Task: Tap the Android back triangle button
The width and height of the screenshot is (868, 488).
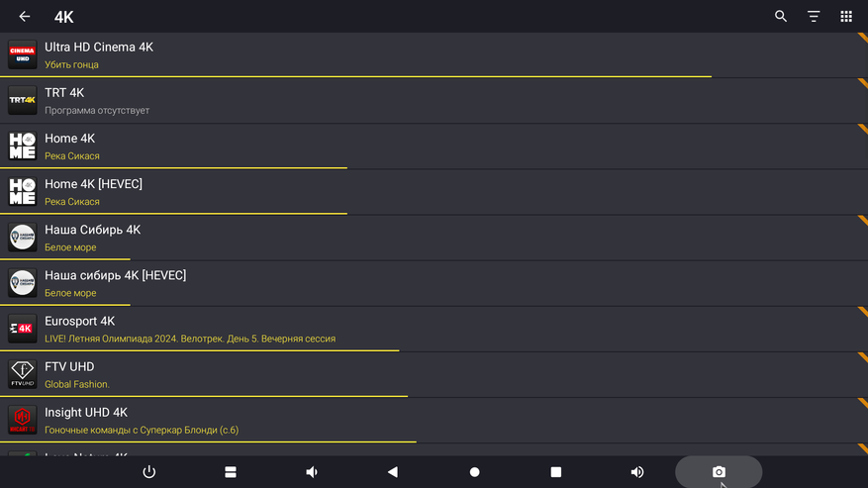Action: coord(393,472)
